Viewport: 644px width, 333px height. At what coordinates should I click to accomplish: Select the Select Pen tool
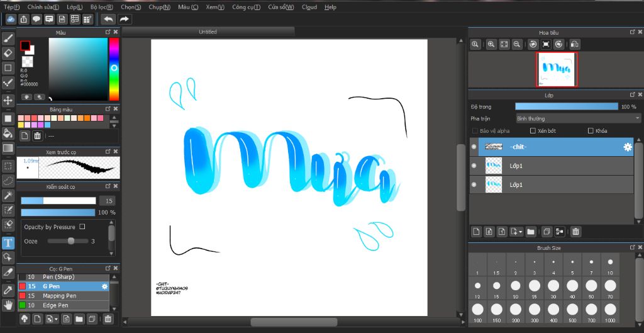(8, 210)
